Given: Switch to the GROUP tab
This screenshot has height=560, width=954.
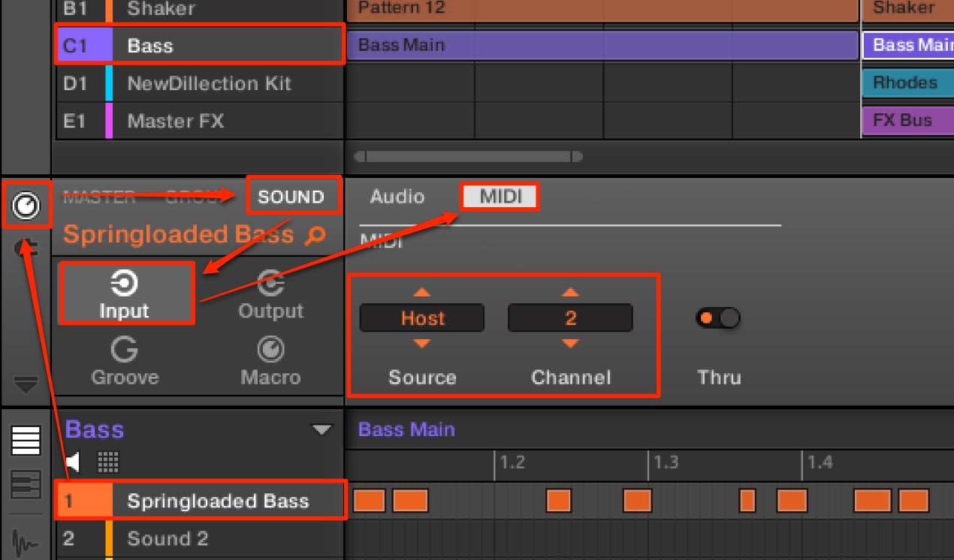Looking at the screenshot, I should tap(195, 197).
